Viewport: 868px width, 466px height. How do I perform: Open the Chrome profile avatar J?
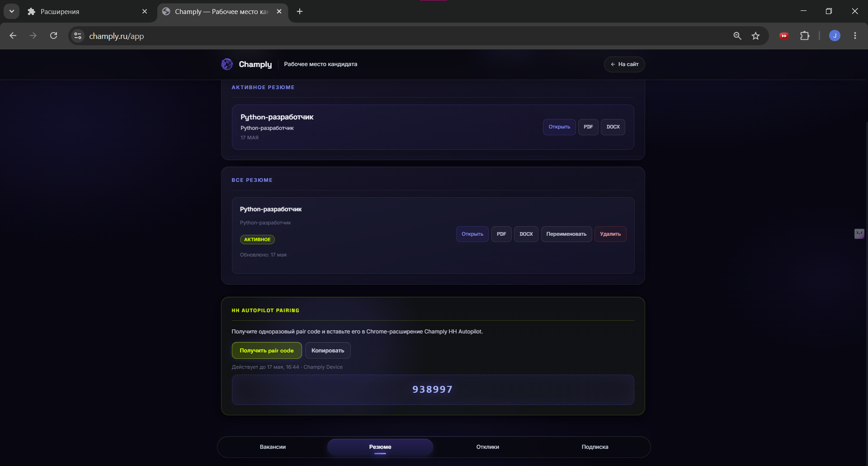835,36
